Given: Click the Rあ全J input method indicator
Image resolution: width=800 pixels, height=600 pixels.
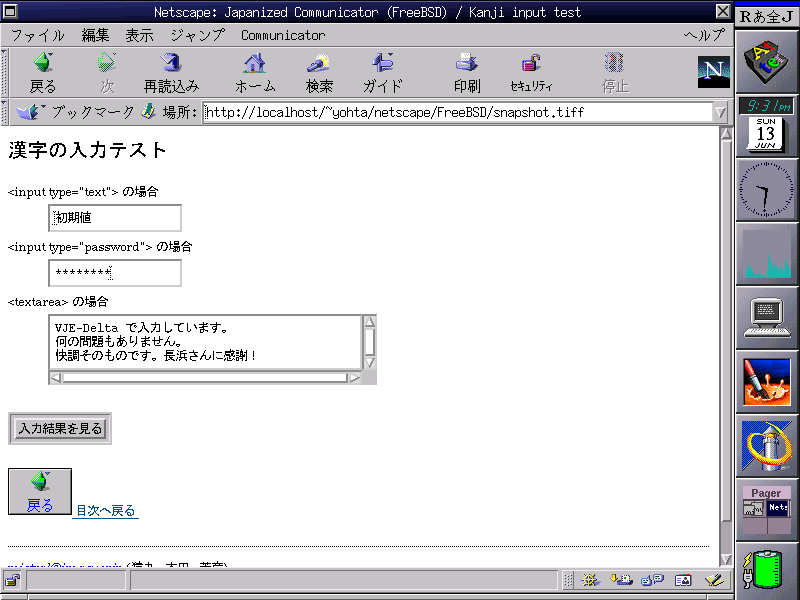Looking at the screenshot, I should pyautogui.click(x=767, y=16).
